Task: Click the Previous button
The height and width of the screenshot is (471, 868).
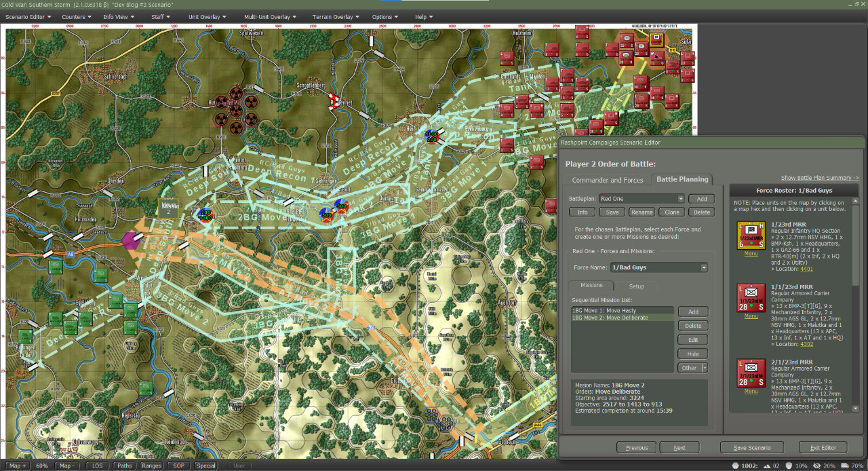Action: (637, 447)
